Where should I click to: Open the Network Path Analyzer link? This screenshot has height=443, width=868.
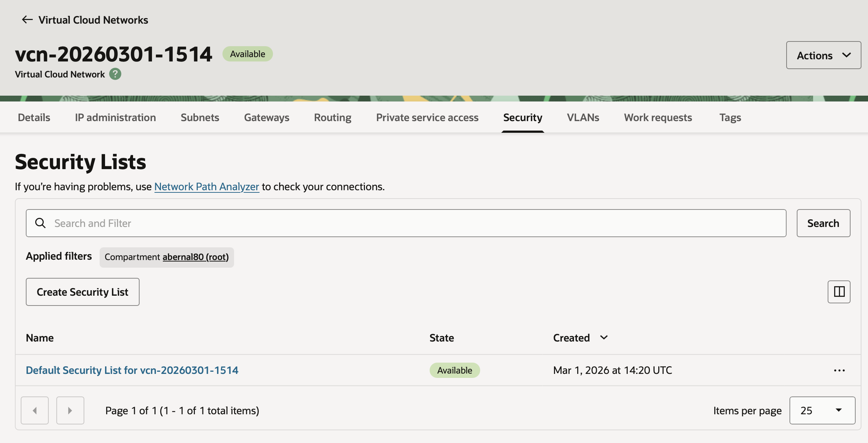pyautogui.click(x=206, y=187)
